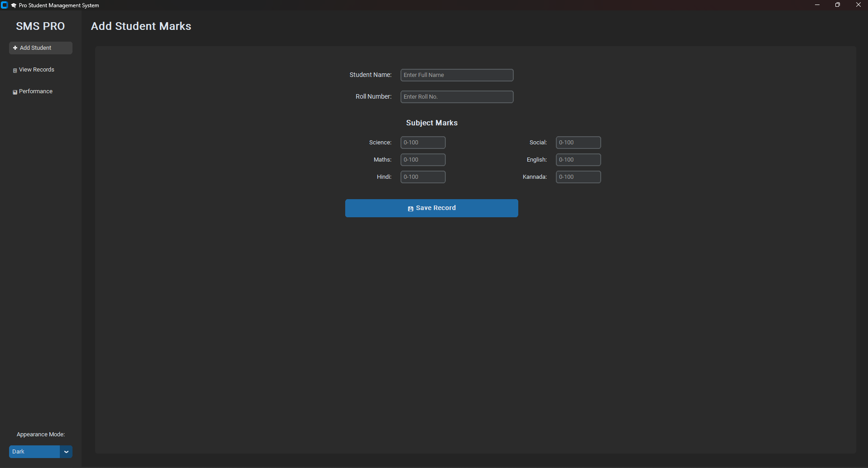868x468 pixels.
Task: Select the English marks field
Action: tap(578, 159)
